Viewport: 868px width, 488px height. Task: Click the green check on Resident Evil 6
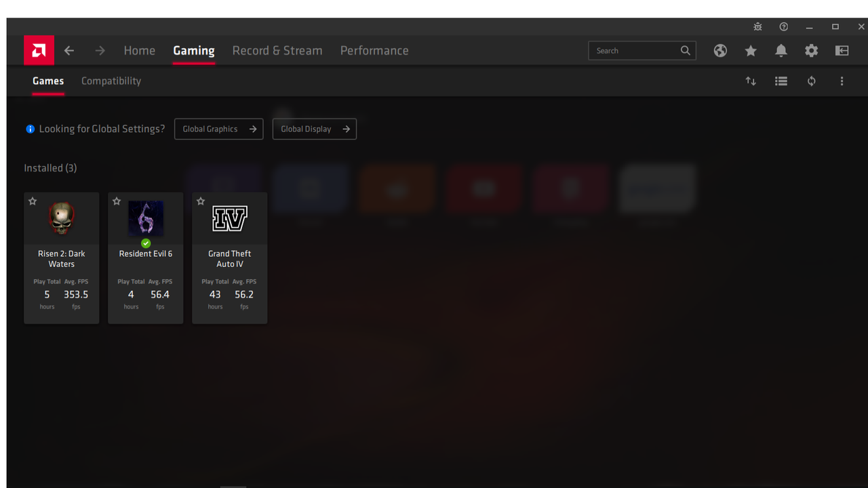point(146,243)
